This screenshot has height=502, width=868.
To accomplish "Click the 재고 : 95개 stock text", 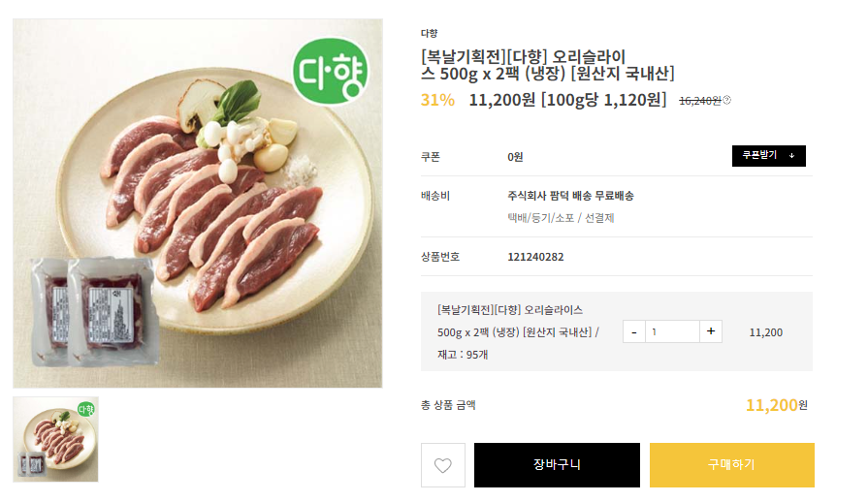I will pos(463,355).
